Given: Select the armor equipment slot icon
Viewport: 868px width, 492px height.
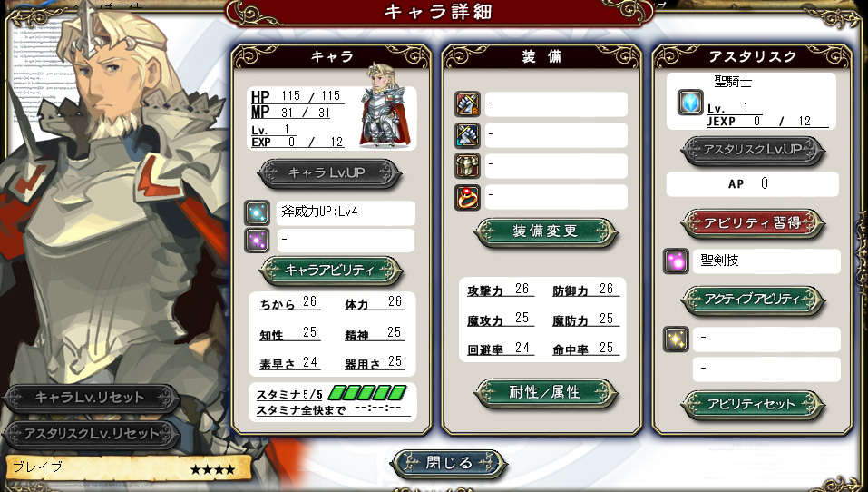Looking at the screenshot, I should (x=467, y=166).
